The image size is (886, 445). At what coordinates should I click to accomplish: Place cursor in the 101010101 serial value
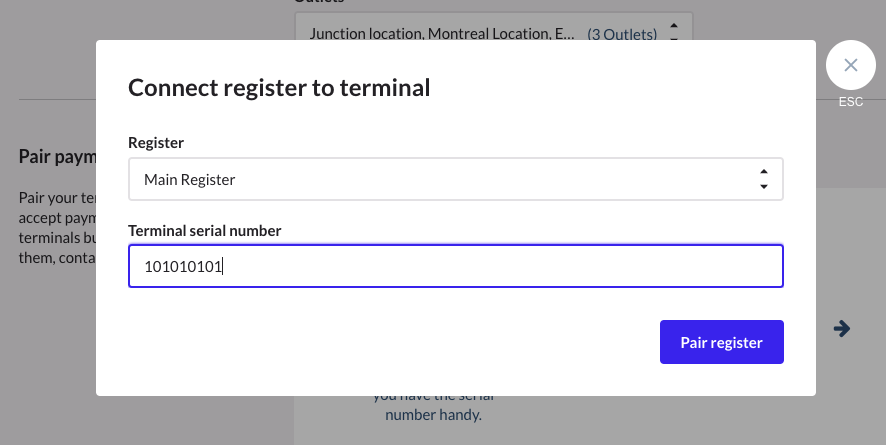point(184,267)
